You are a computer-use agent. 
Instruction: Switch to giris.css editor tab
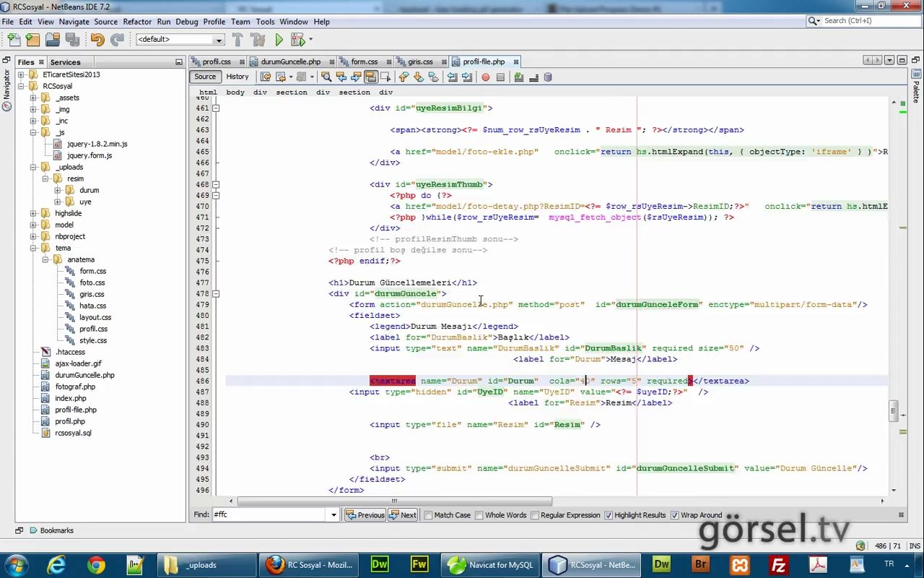click(x=420, y=61)
